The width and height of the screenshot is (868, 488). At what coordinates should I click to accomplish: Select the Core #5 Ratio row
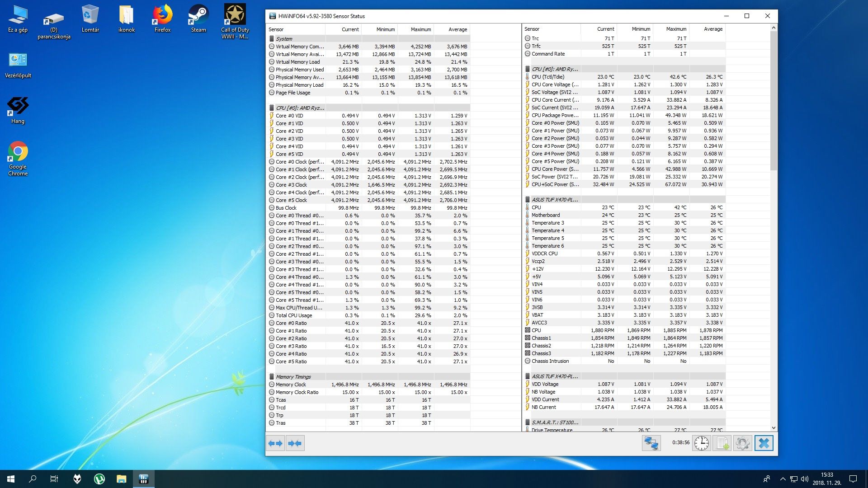pos(369,361)
